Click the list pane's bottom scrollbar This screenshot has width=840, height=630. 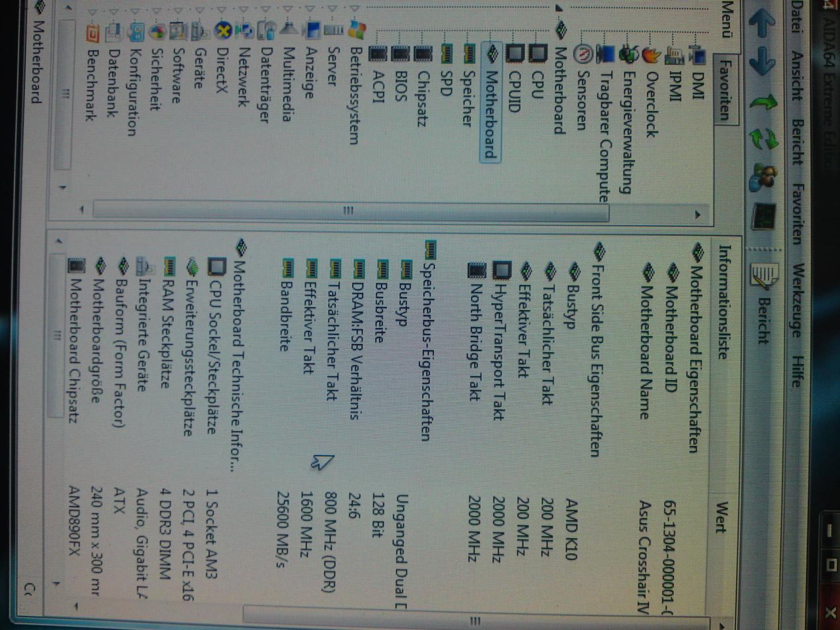[56, 336]
